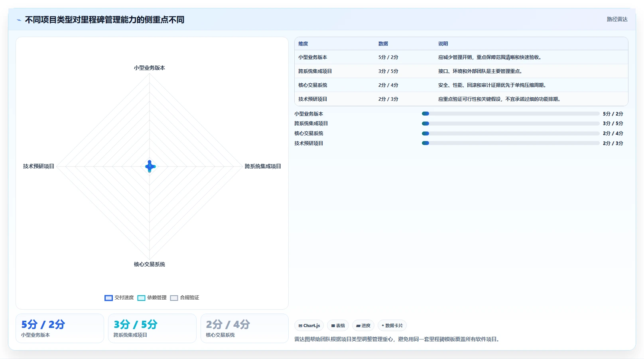Click the 数据卡片 tag chip

click(x=392, y=326)
